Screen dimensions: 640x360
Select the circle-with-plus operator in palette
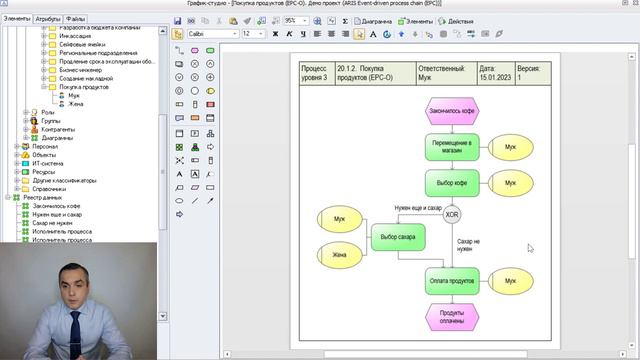[x=210, y=77]
